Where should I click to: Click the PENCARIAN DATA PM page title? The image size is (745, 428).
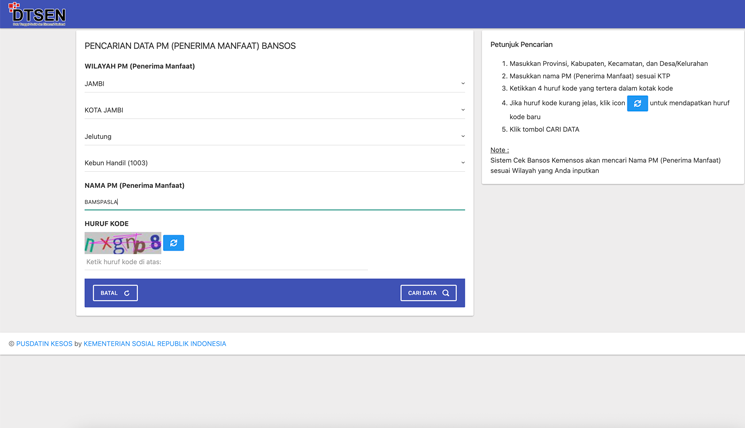click(190, 46)
